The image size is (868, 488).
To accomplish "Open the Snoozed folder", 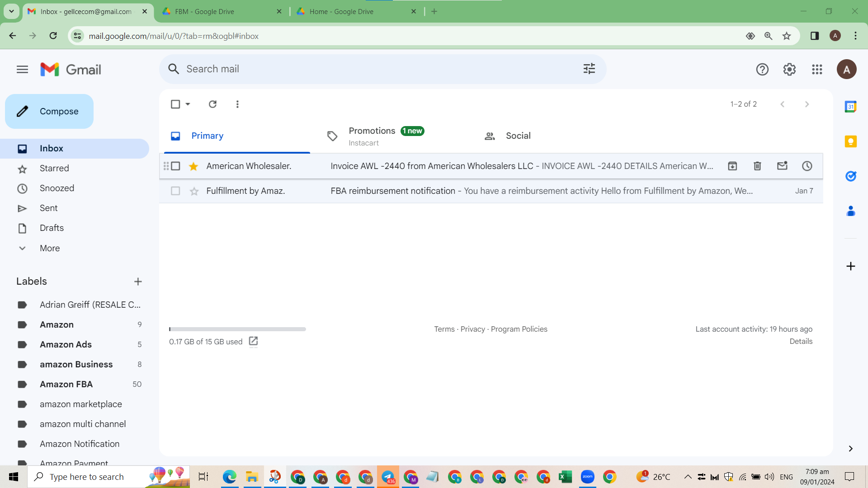I will tap(75, 188).
